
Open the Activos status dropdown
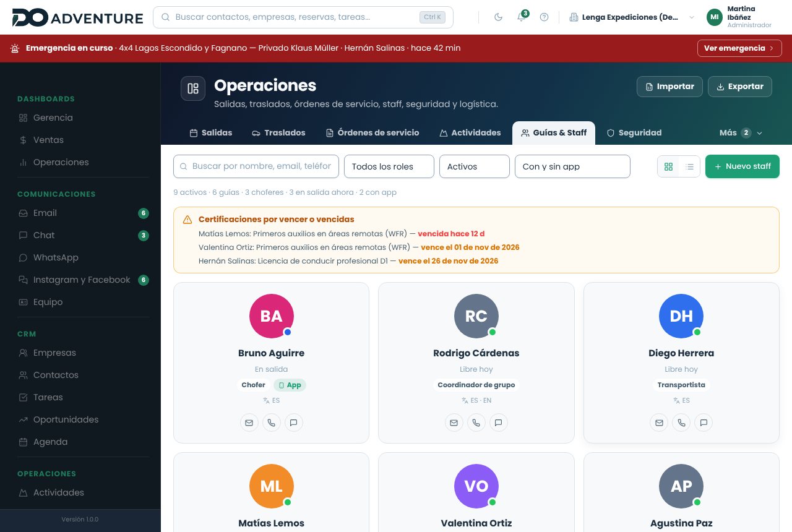click(475, 166)
